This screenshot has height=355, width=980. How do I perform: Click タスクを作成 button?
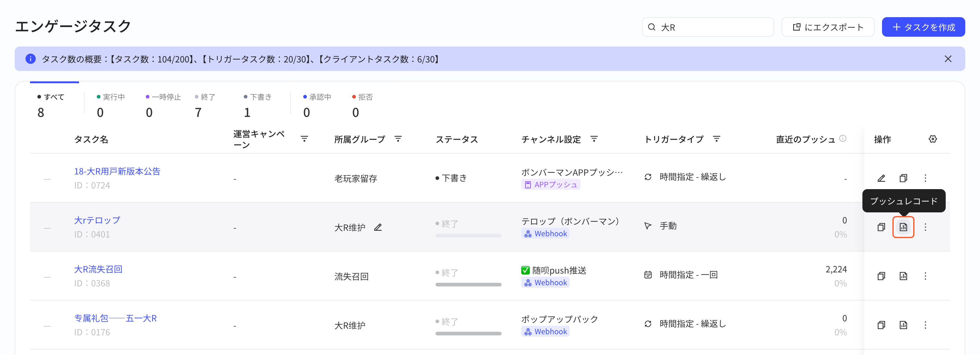(x=923, y=27)
